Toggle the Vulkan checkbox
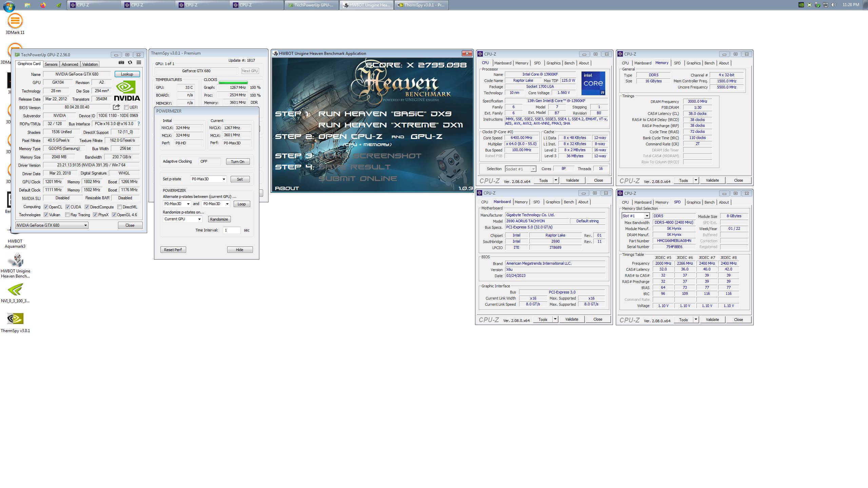Screen dimensions: 868x488 46,215
